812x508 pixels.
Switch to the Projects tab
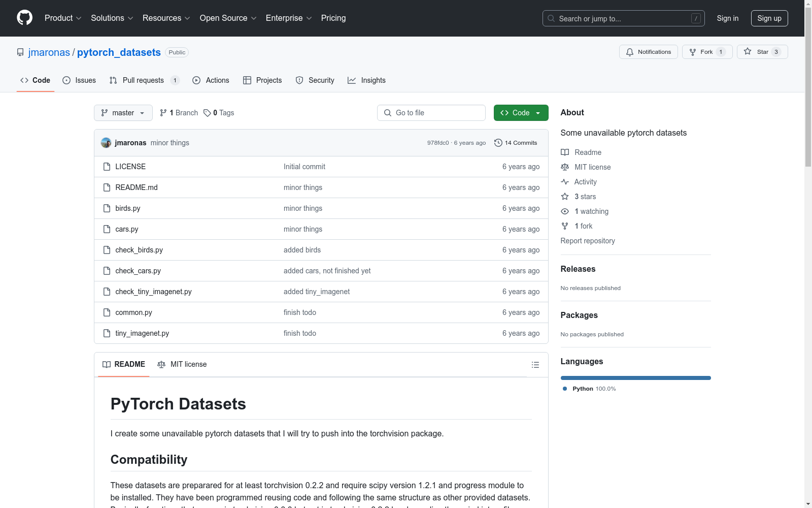click(x=262, y=80)
